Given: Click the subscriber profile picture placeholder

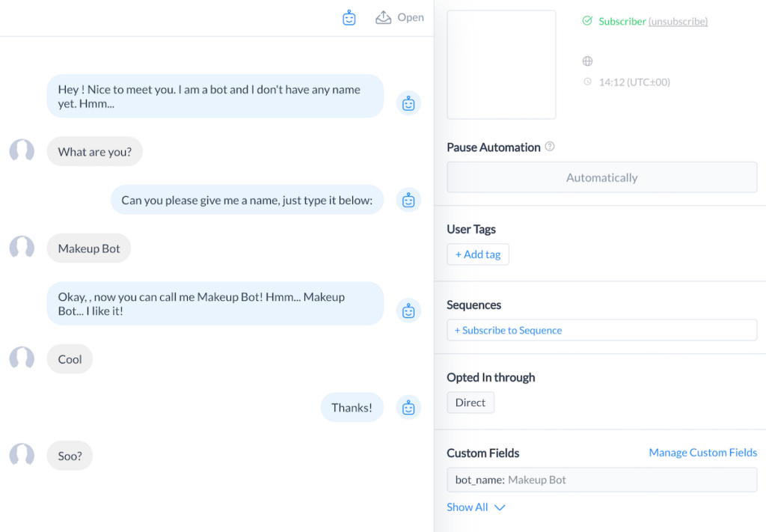Looking at the screenshot, I should (501, 64).
